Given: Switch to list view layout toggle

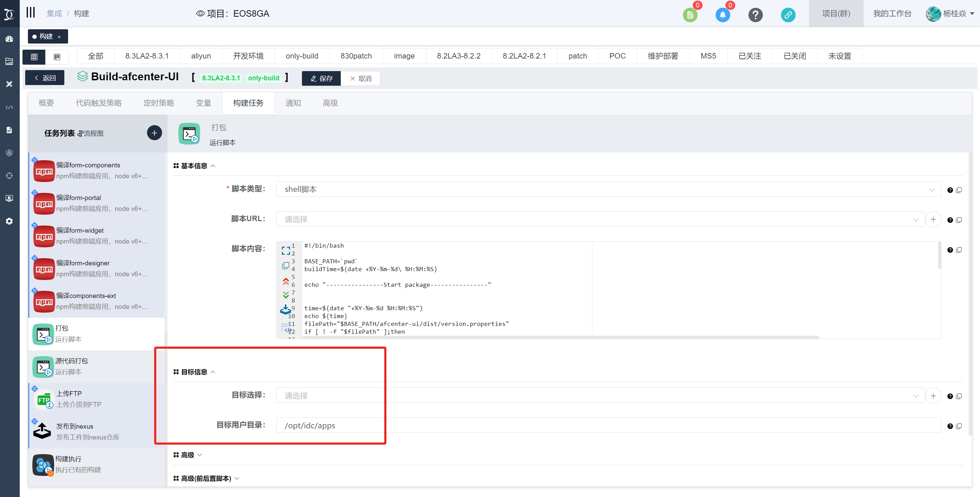Looking at the screenshot, I should [34, 57].
